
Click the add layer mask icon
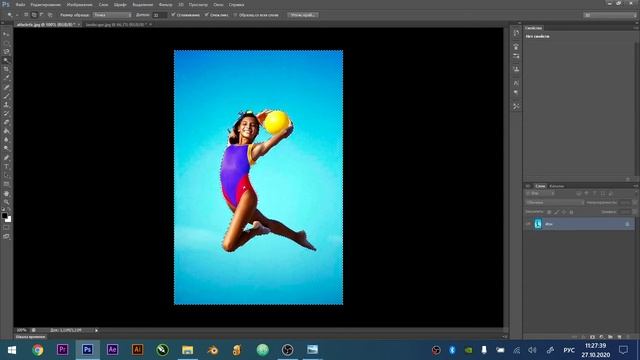[592, 337]
